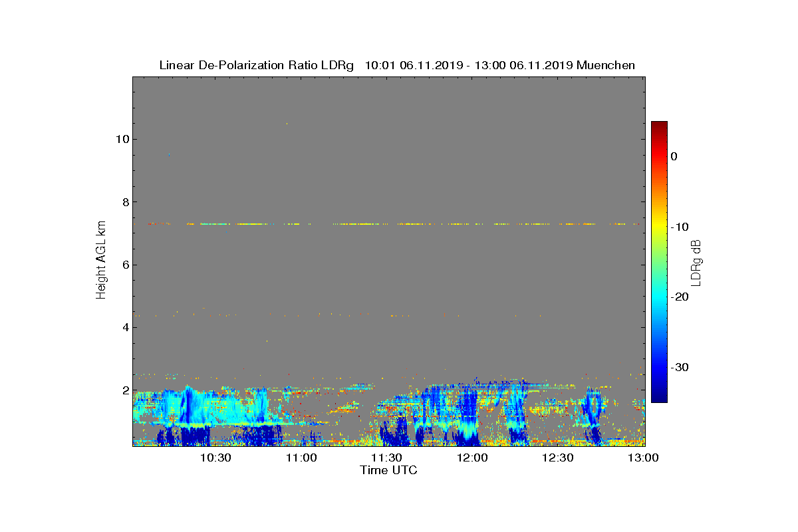Click the height tick label '4'
This screenshot has width=798, height=532.
click(x=125, y=327)
